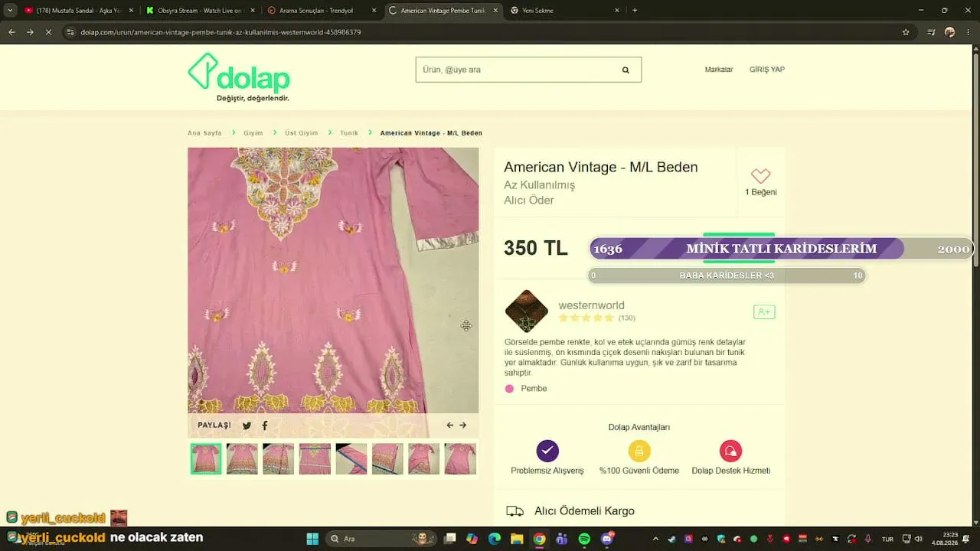This screenshot has width=980, height=551.
Task: Click the Dolap Destek Hizmeti headset icon
Action: click(730, 451)
